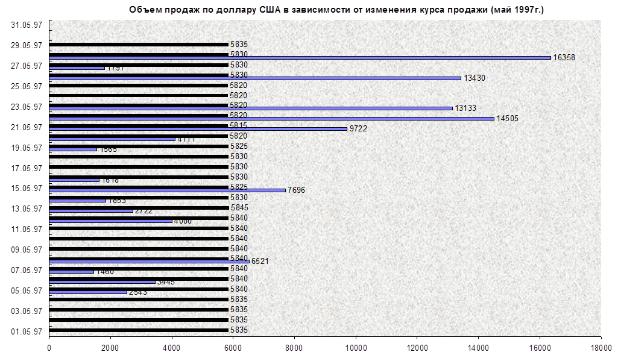Viewport: 618px width, 364px height.
Task: Select the blue bar labeled 13133
Action: coord(250,108)
